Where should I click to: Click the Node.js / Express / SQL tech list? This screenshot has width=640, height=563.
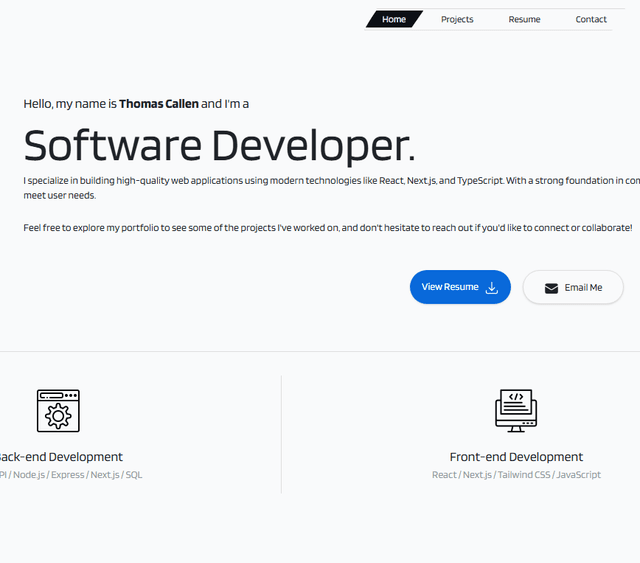(x=72, y=475)
